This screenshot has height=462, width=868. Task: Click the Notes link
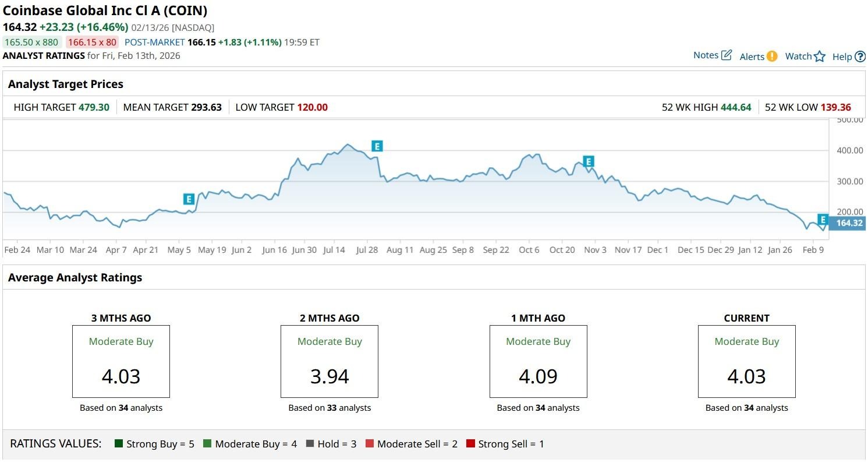click(706, 55)
